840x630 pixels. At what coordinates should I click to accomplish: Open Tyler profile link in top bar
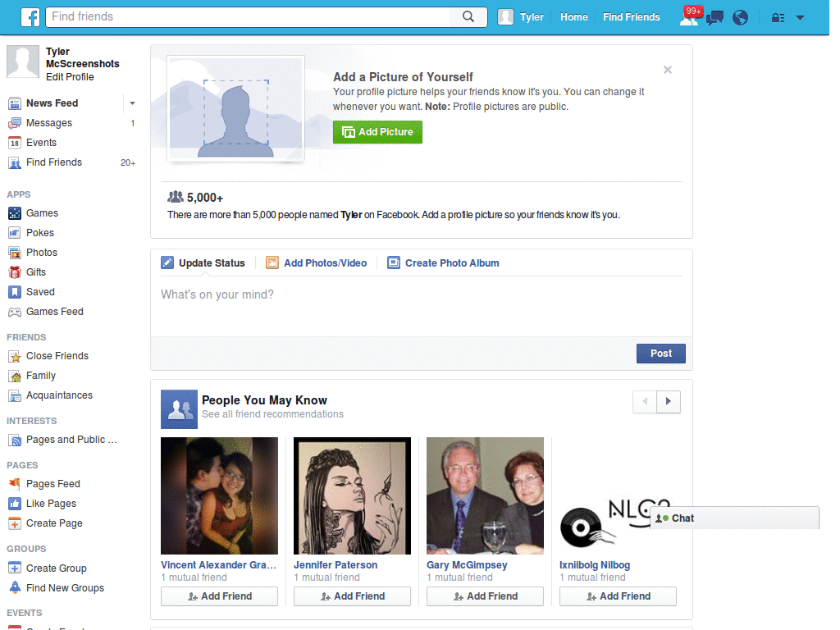521,17
